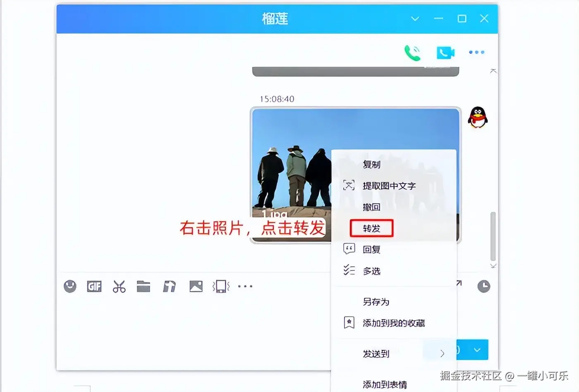579x392 pixels.
Task: Choose 另存为 to save the image
Action: pyautogui.click(x=376, y=301)
